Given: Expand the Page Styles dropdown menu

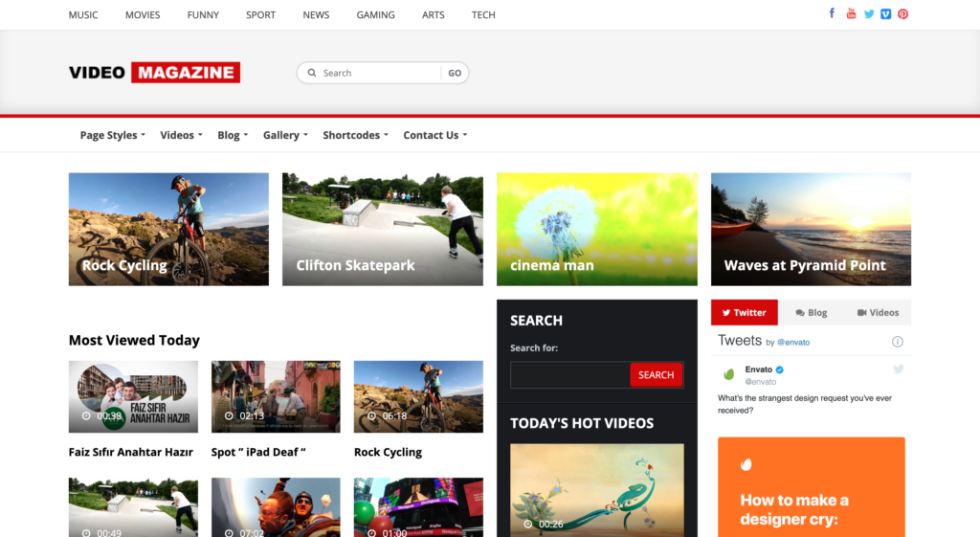Looking at the screenshot, I should point(112,135).
